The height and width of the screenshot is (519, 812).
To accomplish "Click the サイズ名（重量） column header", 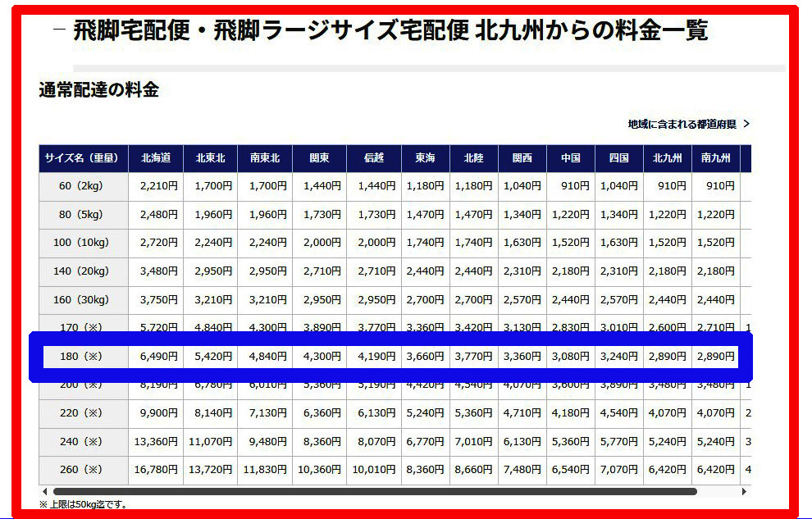I will click(84, 158).
